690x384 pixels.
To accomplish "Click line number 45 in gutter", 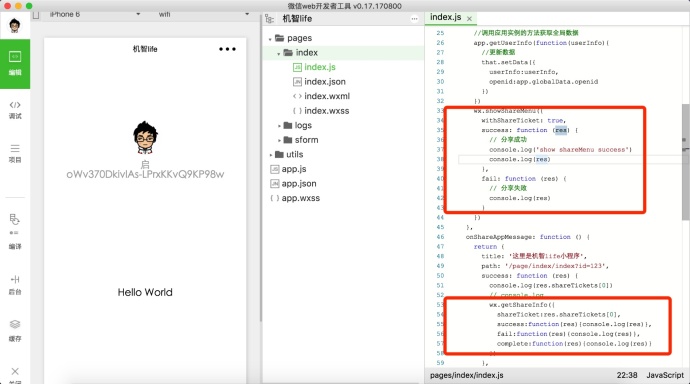I will pos(440,227).
